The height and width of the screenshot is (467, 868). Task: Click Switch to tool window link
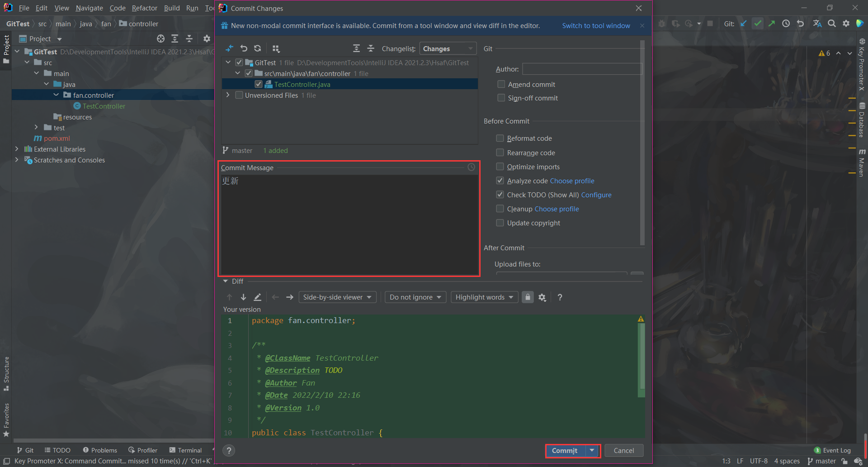596,26
